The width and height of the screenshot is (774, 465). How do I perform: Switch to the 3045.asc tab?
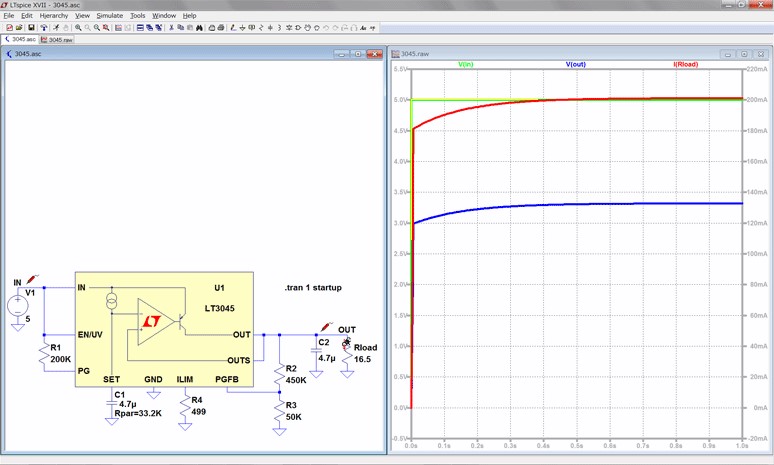23,40
